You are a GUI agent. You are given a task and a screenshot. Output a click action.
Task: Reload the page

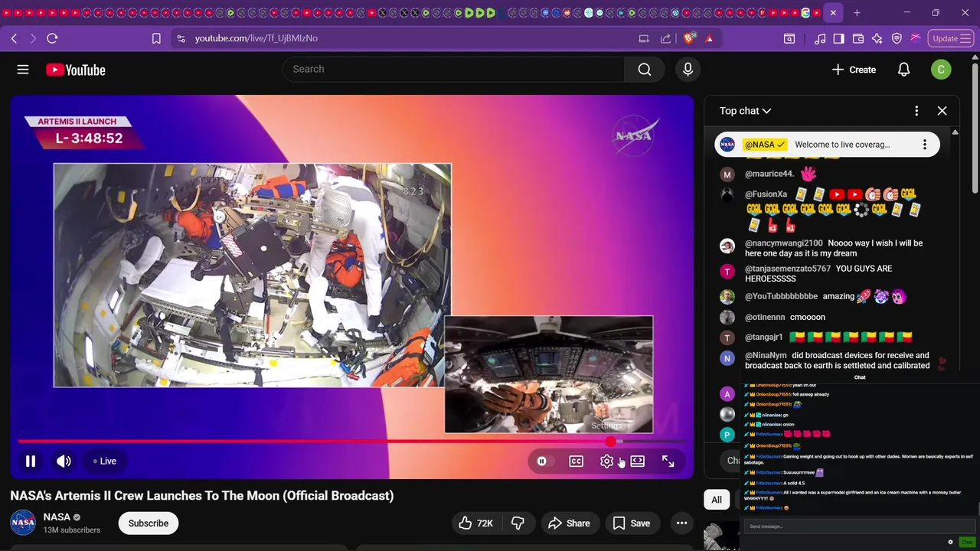52,38
